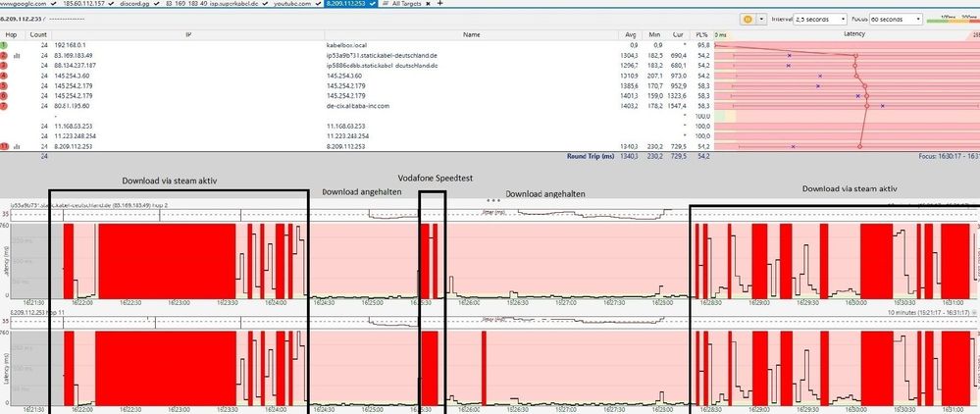Viewport: 980px width, 414px height.
Task: Sort by the Count column header
Action: 39,34
